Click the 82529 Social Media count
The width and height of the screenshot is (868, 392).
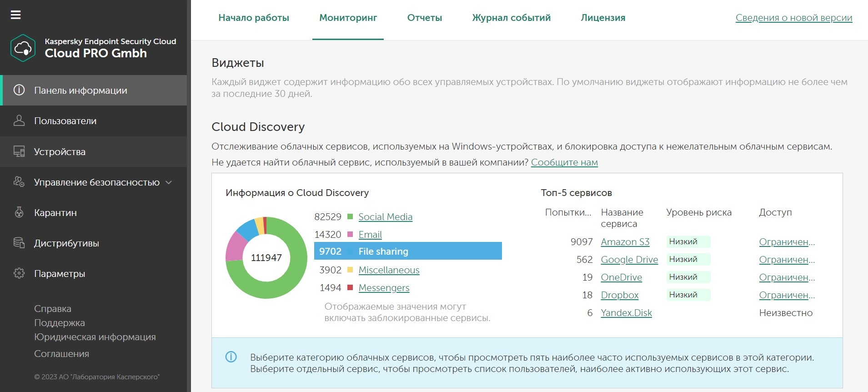pos(328,217)
